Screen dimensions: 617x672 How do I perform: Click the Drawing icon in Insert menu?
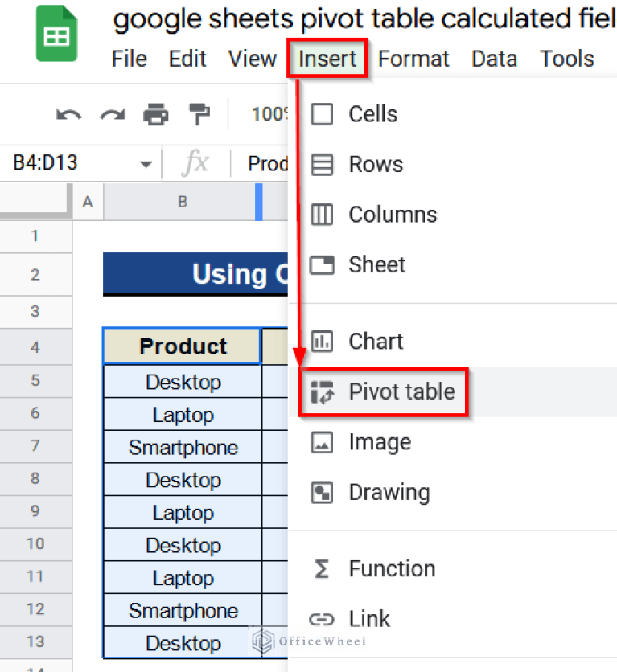(x=322, y=493)
